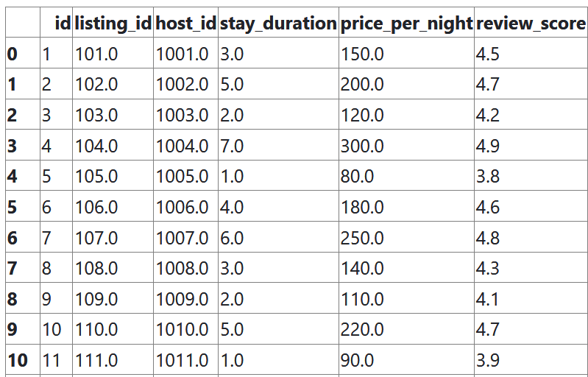Select host_id cell 1007.0
Viewport: 588px width, 377px height.
(x=182, y=238)
